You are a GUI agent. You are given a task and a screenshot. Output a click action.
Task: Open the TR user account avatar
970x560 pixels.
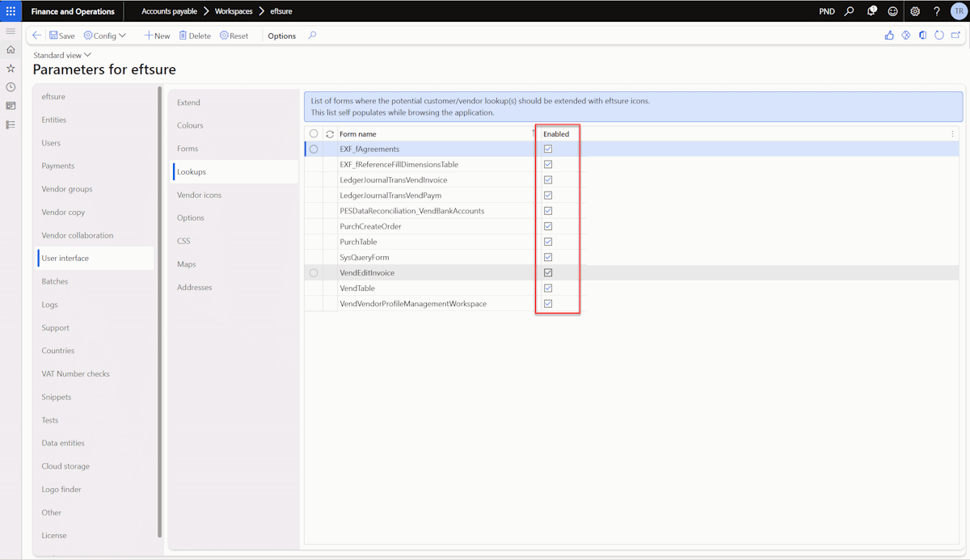tap(958, 11)
